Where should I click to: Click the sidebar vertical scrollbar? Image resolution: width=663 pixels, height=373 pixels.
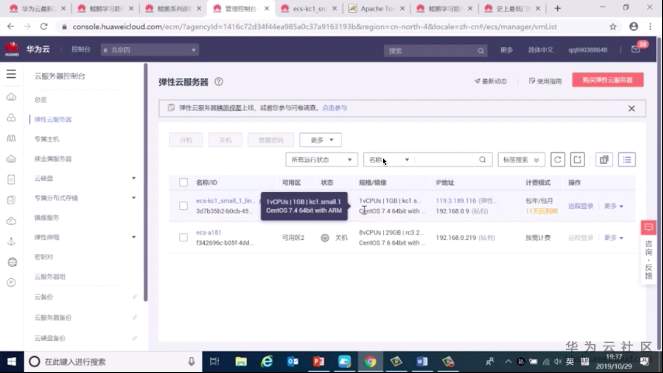(x=145, y=182)
